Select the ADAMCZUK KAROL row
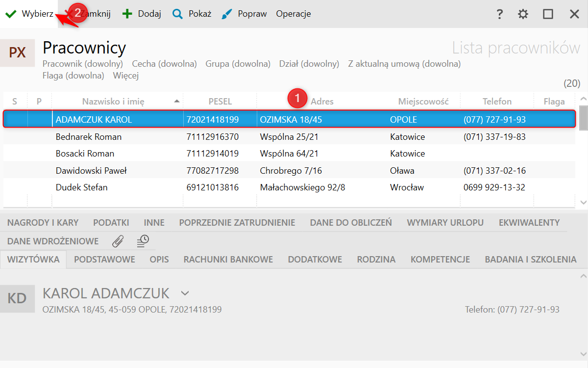The image size is (588, 368). (x=289, y=119)
